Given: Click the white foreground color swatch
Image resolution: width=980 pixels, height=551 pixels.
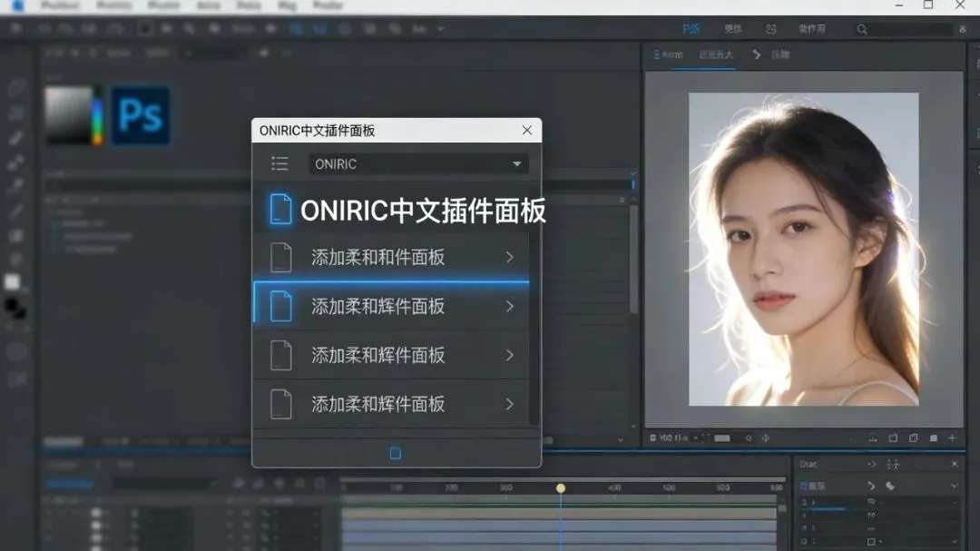Looking at the screenshot, I should tap(12, 282).
